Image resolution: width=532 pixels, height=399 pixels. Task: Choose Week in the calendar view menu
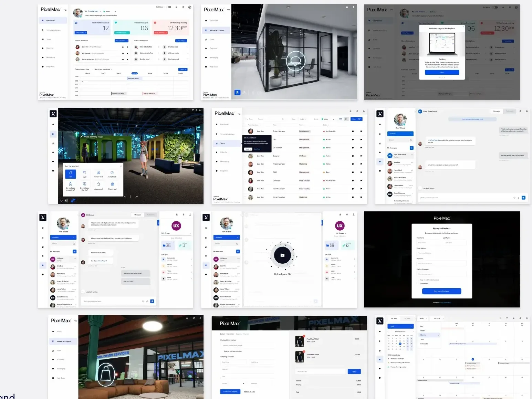tap(423, 330)
